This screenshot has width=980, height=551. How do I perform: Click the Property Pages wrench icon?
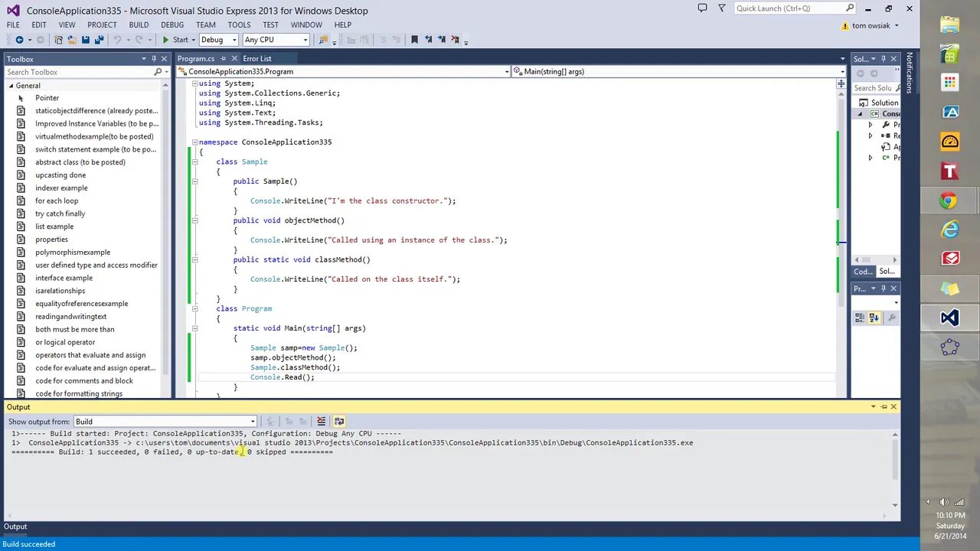[892, 318]
